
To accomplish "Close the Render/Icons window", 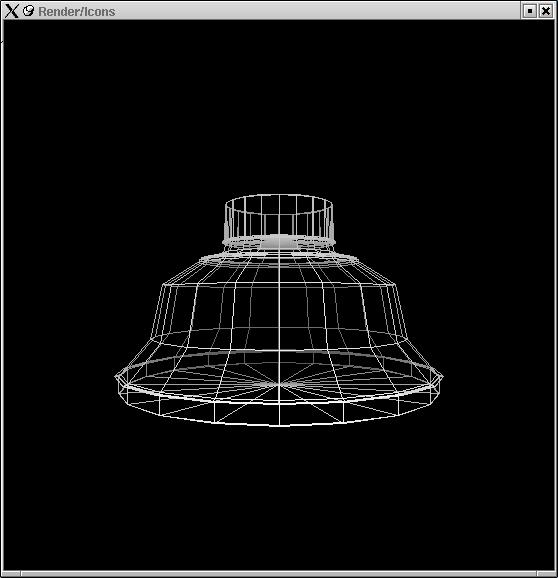I will [x=546, y=11].
